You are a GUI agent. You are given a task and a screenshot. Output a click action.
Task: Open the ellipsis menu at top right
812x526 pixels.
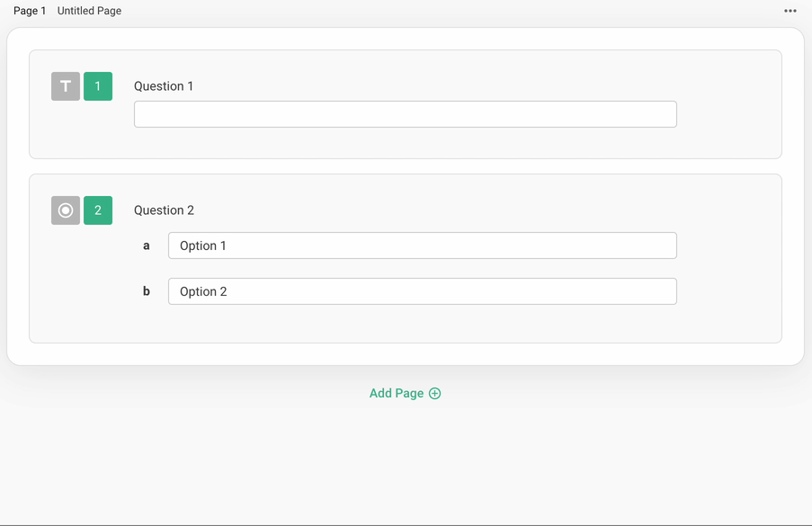[790, 10]
